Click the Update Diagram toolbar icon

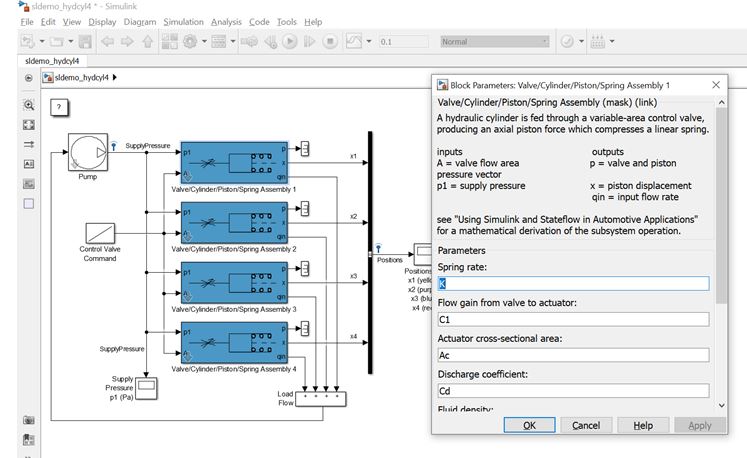coord(249,41)
